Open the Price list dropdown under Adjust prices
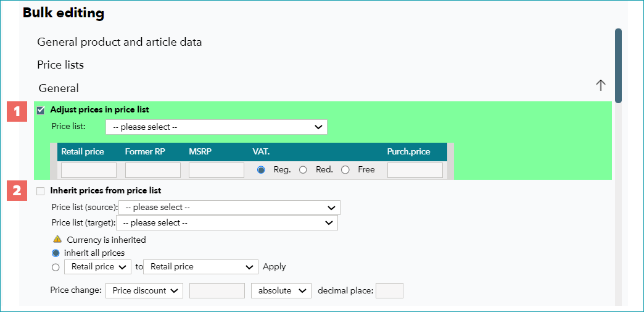This screenshot has width=644, height=312. click(x=217, y=127)
